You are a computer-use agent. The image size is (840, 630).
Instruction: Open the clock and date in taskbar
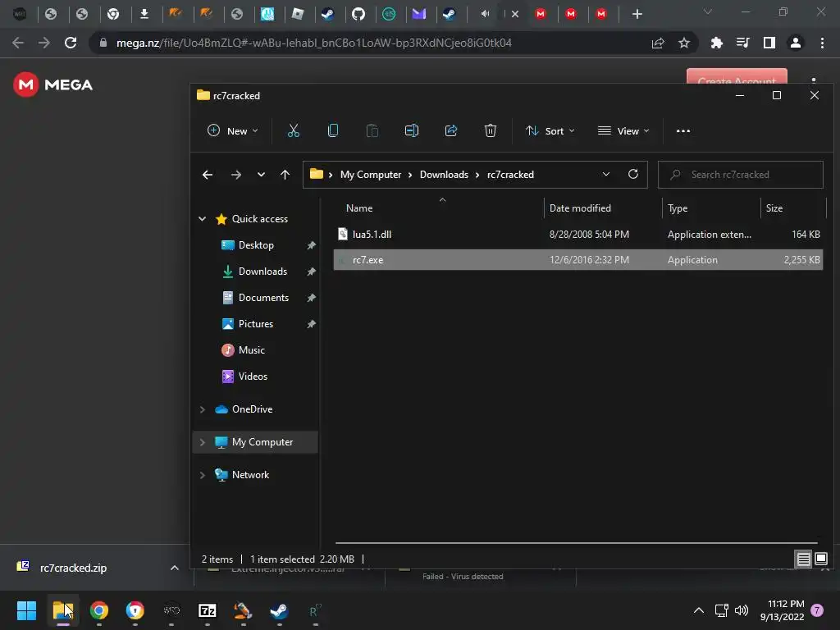(782, 610)
